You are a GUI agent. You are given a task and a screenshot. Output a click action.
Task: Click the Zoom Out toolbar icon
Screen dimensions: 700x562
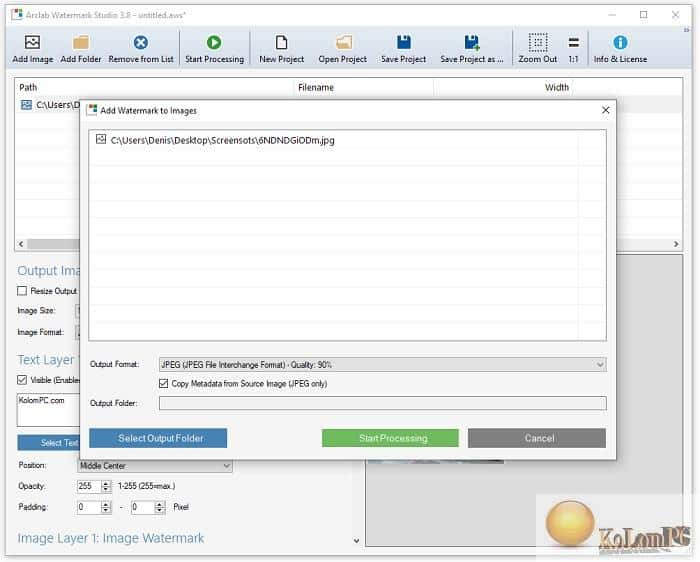tap(538, 42)
